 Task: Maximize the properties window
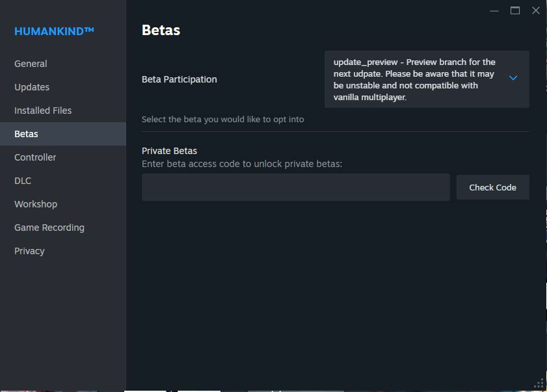[515, 11]
